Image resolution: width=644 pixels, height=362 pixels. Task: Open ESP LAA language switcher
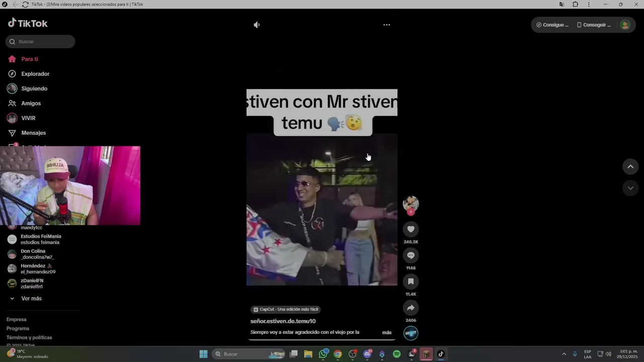click(588, 354)
